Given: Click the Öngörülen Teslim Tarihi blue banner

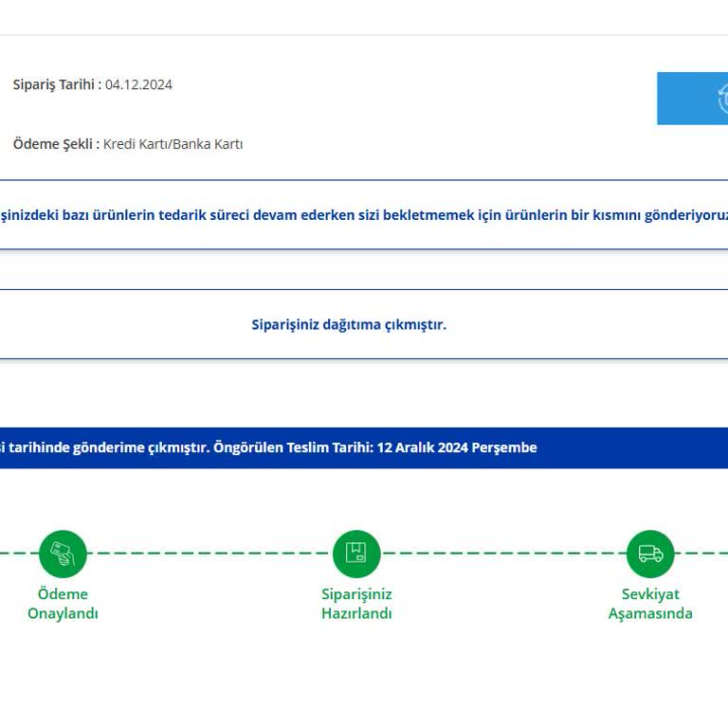Looking at the screenshot, I should point(364,447).
